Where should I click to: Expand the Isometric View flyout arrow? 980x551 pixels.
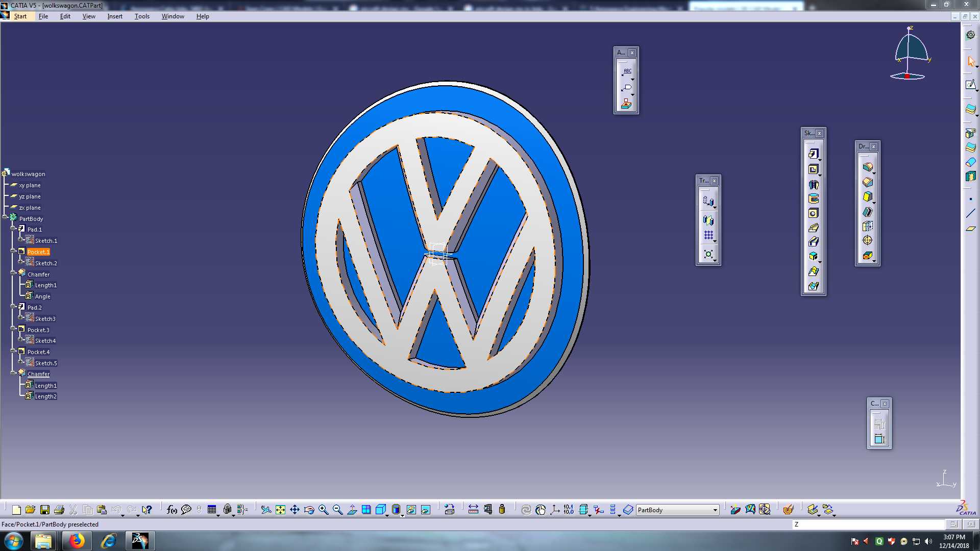(387, 515)
